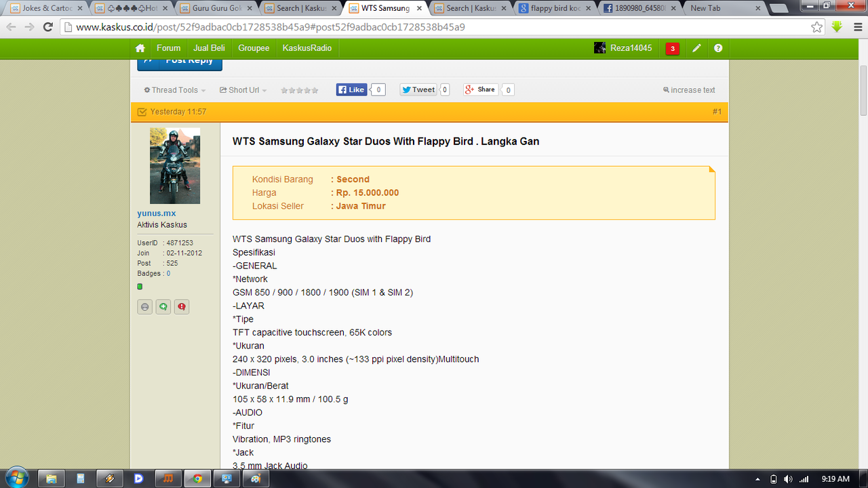Open Forum menu item
868x488 pixels.
pos(168,48)
